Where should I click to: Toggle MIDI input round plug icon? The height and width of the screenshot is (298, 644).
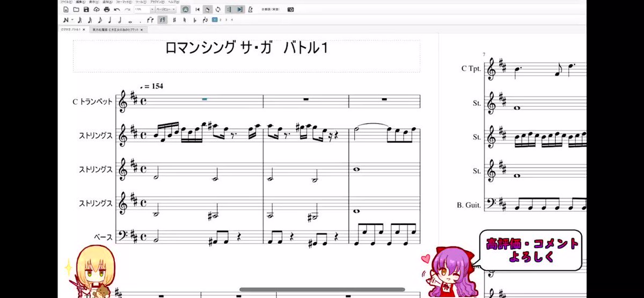point(186,10)
